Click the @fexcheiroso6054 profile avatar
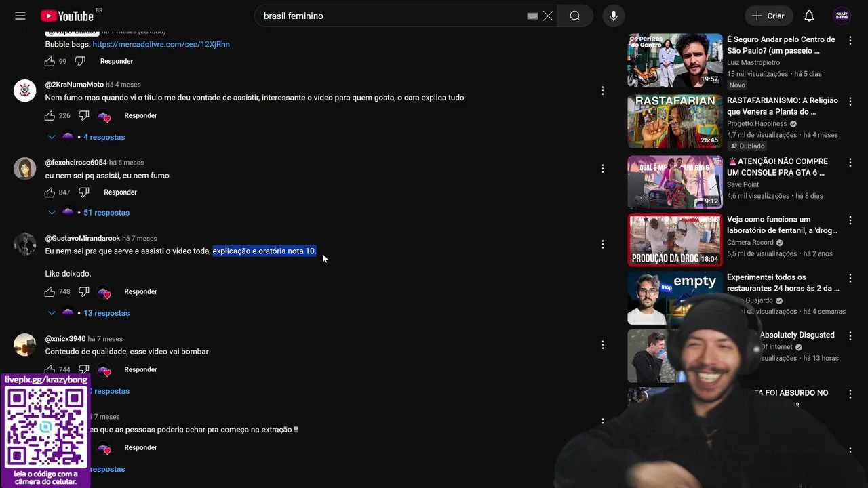The image size is (868, 488). pyautogui.click(x=25, y=169)
